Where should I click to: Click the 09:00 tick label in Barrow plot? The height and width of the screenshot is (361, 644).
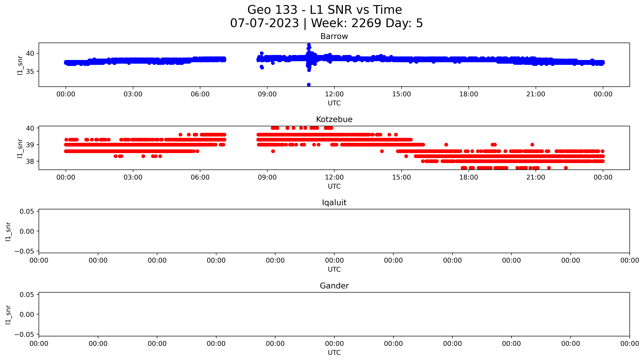267,94
